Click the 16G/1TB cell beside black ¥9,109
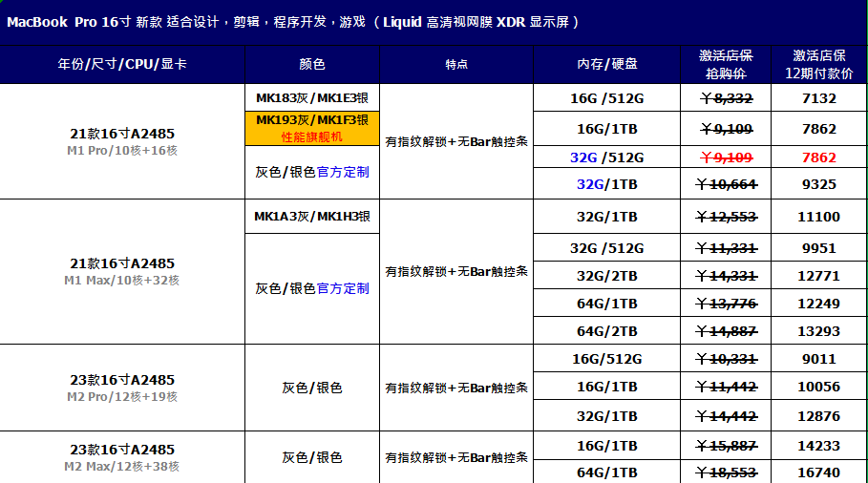The width and height of the screenshot is (868, 483). coord(606,129)
